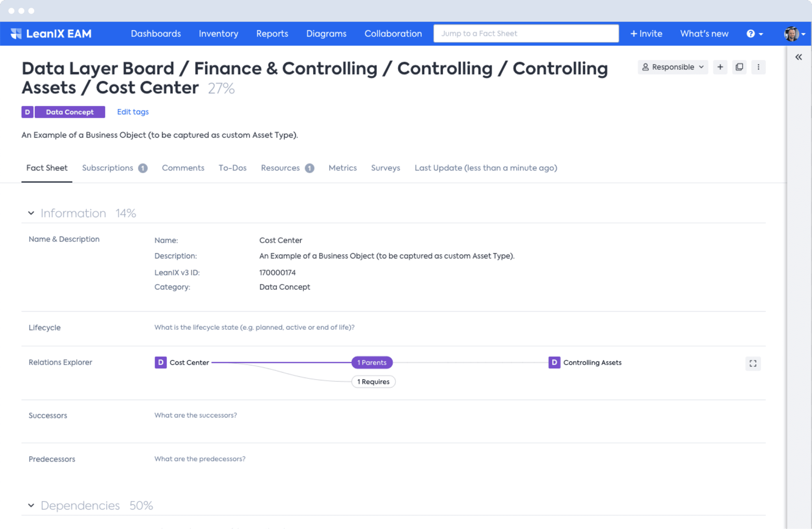The image size is (812, 529).
Task: Collapse the Dependencies section
Action: point(31,505)
